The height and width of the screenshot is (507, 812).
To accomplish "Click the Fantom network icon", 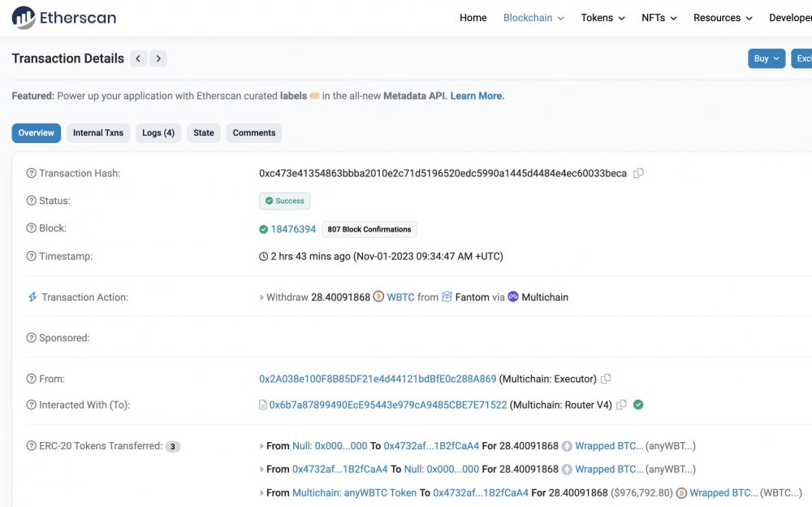I will tap(447, 297).
